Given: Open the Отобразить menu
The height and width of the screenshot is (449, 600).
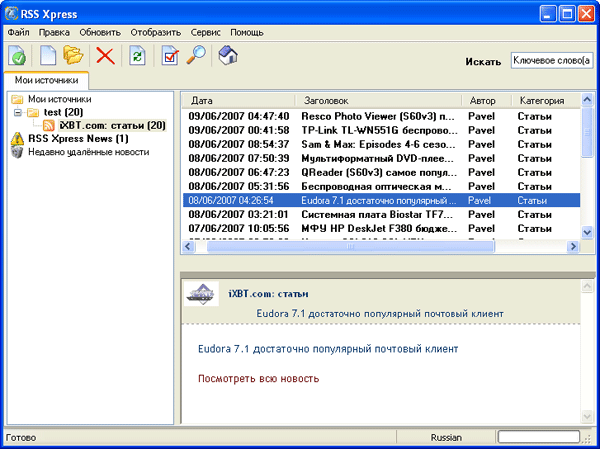Looking at the screenshot, I should pyautogui.click(x=156, y=33).
